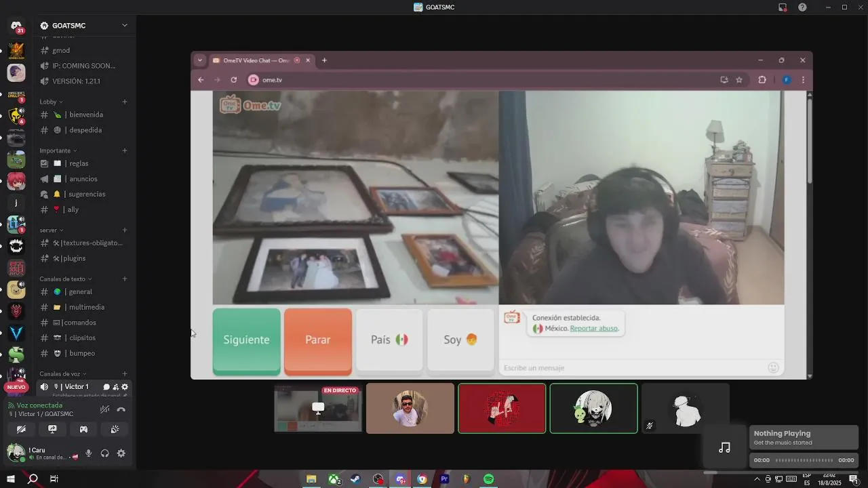Click the Escribe un mensaje input field

(633, 368)
